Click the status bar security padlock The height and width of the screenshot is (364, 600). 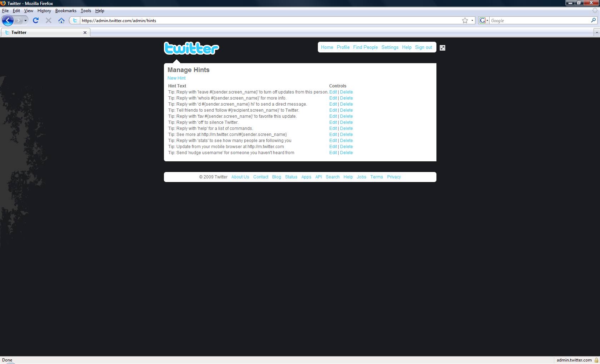(596, 360)
